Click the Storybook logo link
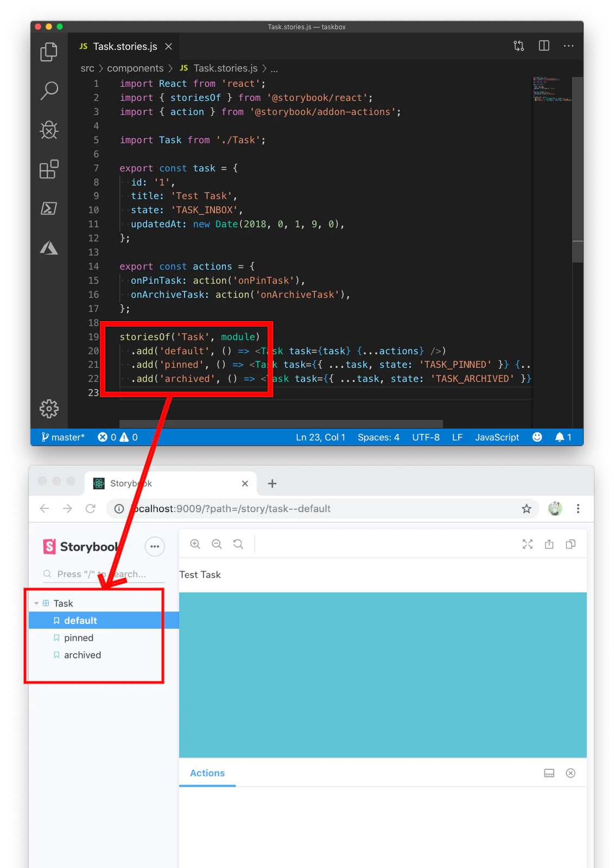This screenshot has height=868, width=614. click(x=80, y=546)
